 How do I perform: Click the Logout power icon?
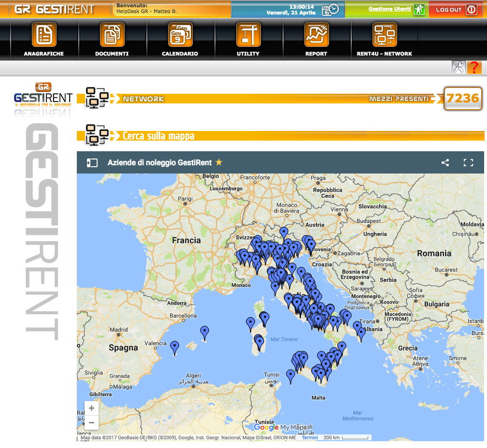click(x=471, y=9)
